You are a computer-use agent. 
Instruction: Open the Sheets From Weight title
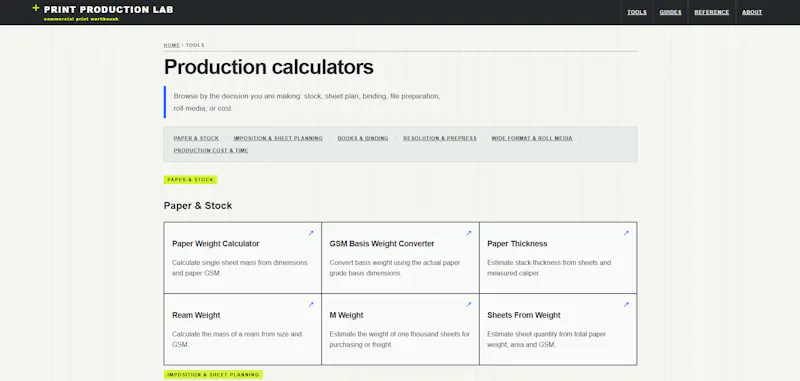tap(523, 315)
